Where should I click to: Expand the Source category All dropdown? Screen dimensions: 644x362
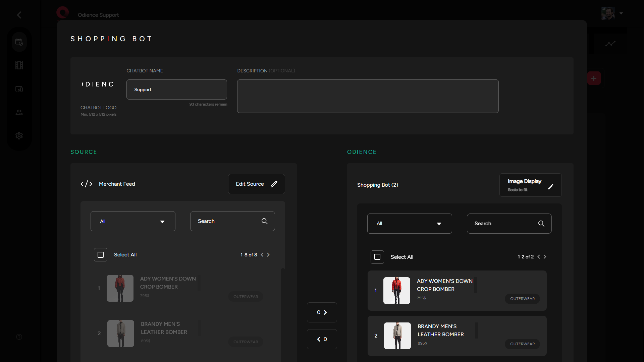(133, 221)
